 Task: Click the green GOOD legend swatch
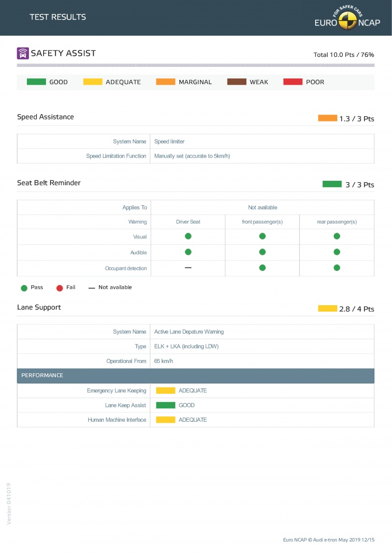pos(36,82)
